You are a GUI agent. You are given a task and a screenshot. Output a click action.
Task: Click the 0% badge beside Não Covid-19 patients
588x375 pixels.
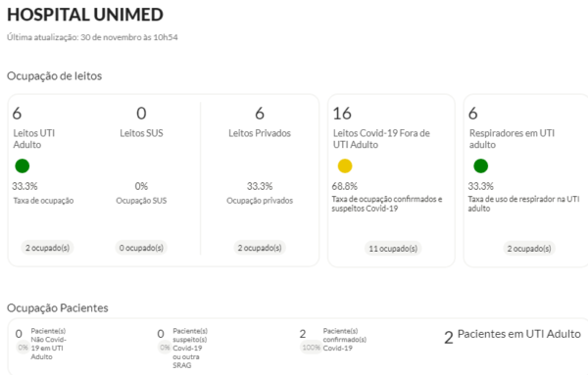coord(23,348)
